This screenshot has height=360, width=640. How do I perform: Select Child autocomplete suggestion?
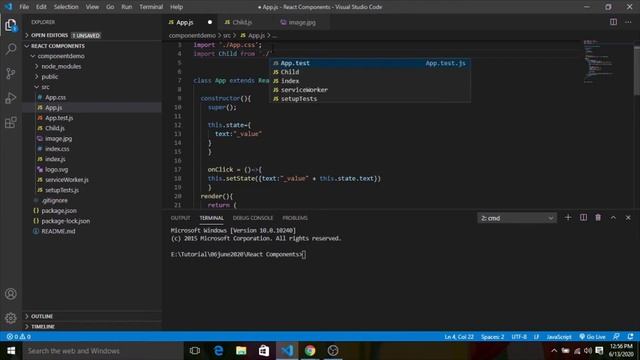370,72
